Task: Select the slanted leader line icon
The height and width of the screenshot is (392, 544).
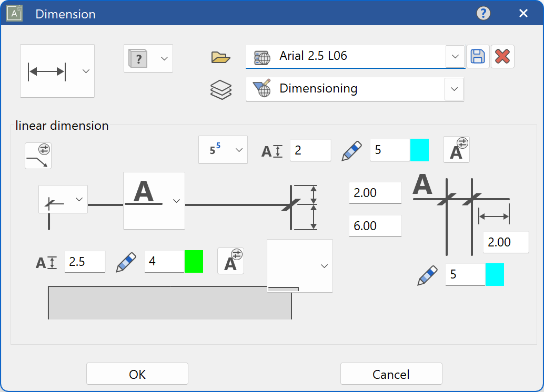Action: click(38, 156)
